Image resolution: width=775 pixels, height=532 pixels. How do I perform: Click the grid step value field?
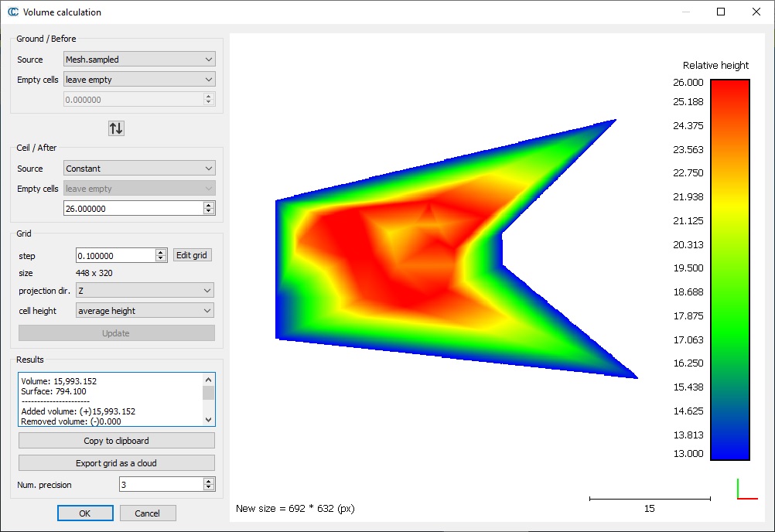click(x=114, y=255)
